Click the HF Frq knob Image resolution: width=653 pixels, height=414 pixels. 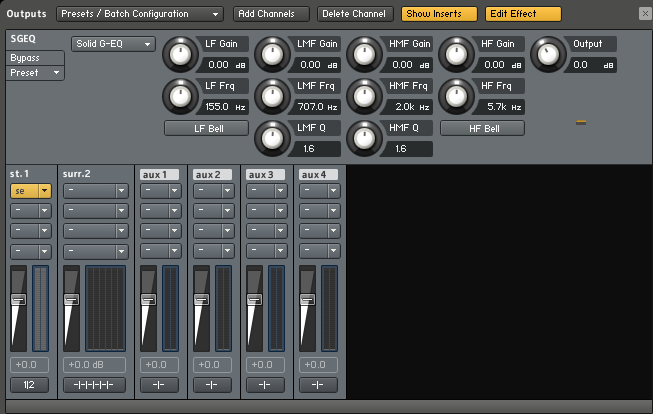(456, 97)
